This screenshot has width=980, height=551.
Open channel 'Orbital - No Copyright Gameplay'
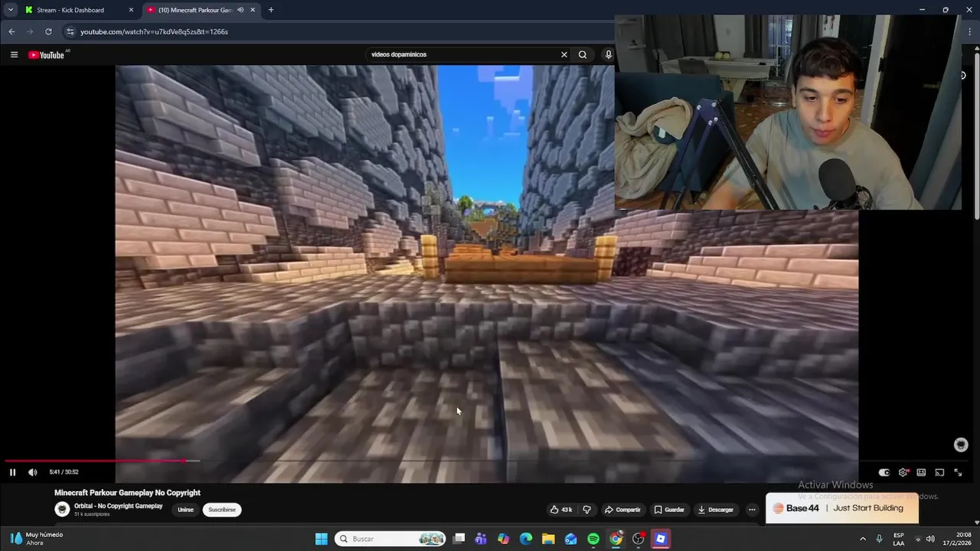(x=119, y=506)
